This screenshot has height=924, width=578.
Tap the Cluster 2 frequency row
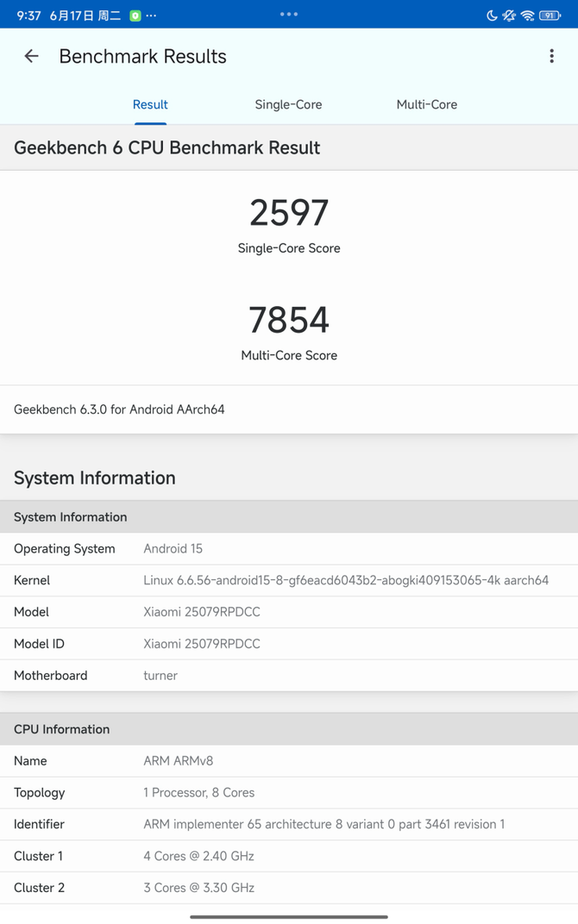[289, 888]
